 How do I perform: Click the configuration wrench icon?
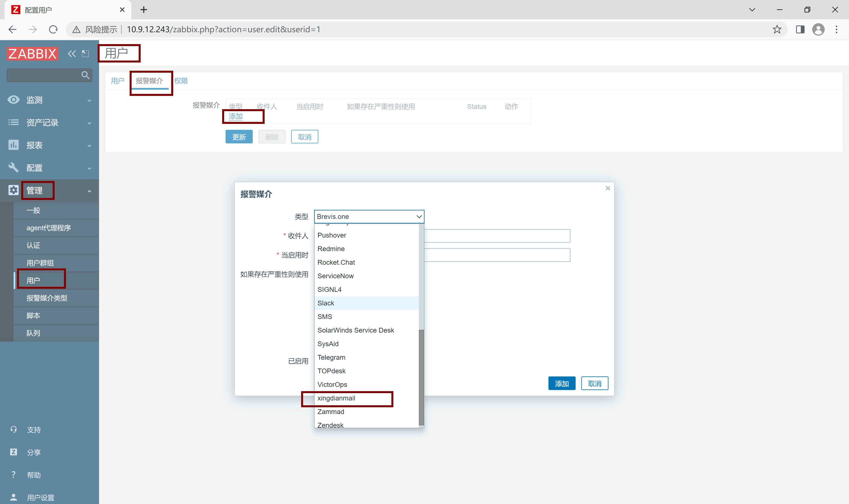[14, 167]
